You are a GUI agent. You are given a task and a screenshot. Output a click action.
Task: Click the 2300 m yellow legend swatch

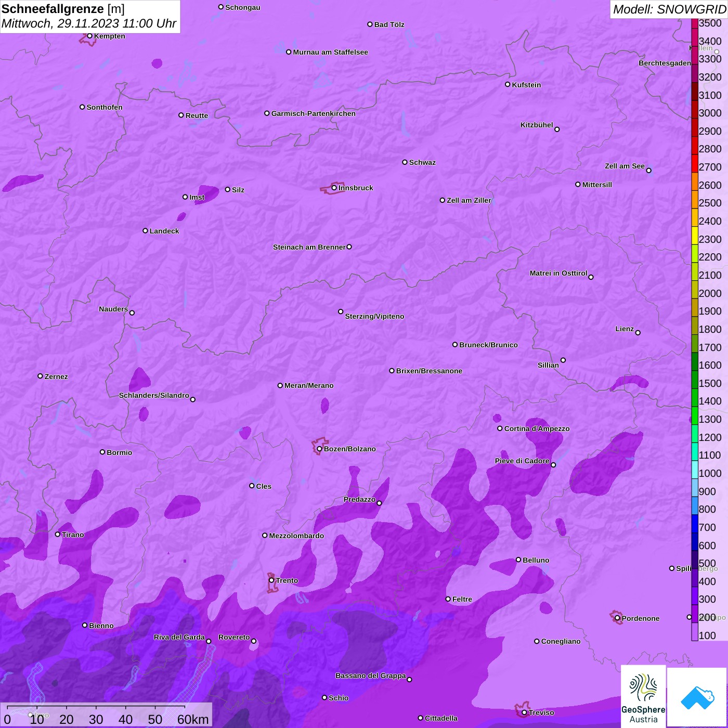[x=695, y=236]
